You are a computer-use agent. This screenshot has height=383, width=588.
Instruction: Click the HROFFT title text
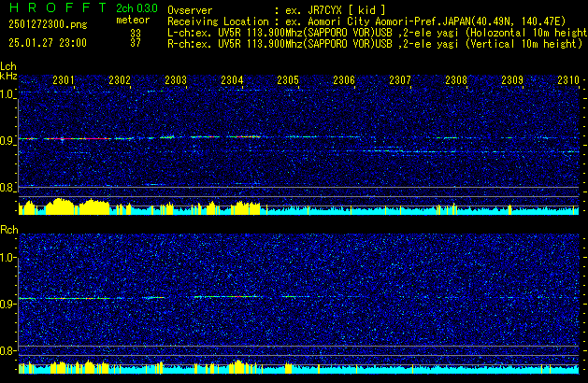(58, 7)
